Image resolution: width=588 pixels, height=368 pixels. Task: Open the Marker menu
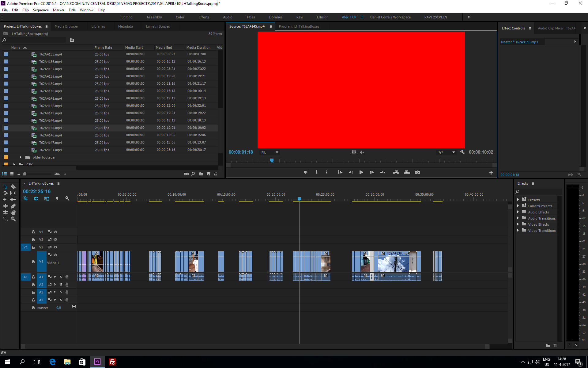click(58, 10)
